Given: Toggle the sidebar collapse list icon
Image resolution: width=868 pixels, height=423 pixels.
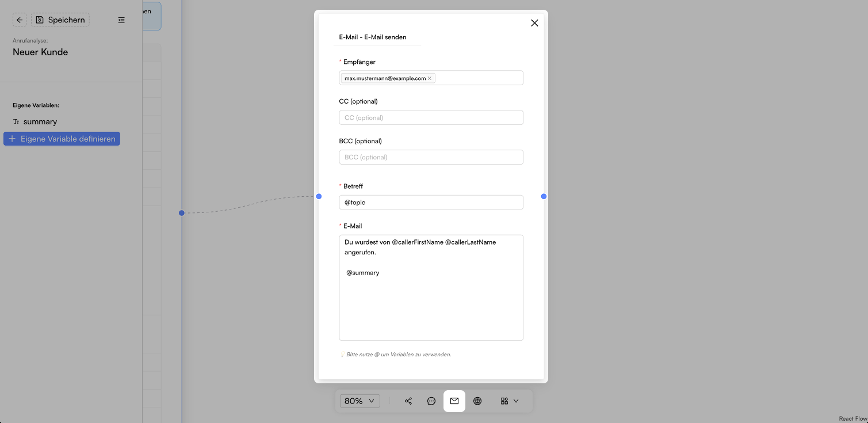Looking at the screenshot, I should pyautogui.click(x=121, y=20).
